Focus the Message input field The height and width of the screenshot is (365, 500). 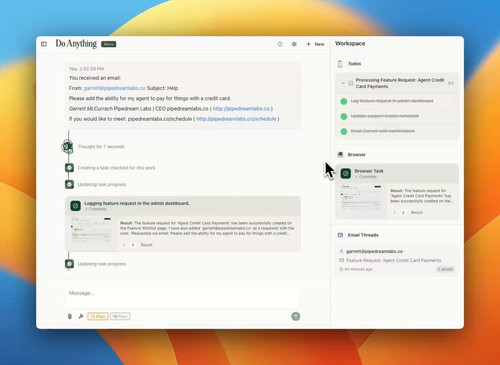click(x=183, y=296)
